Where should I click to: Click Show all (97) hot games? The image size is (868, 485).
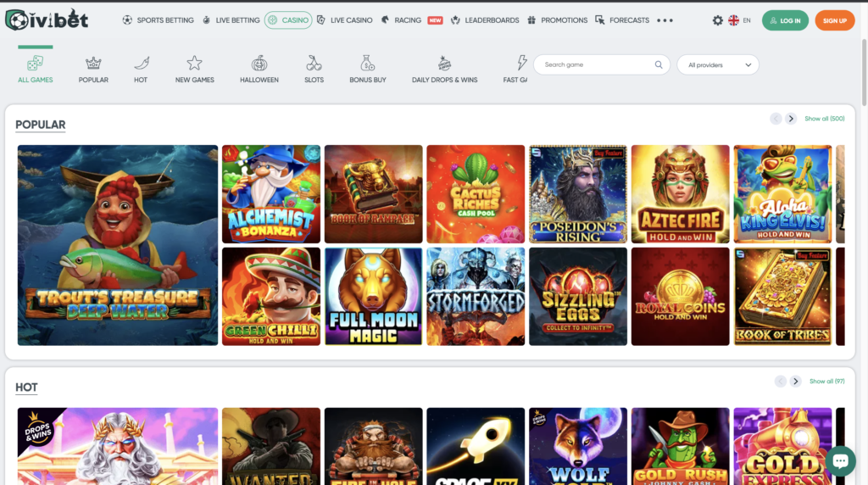(827, 381)
